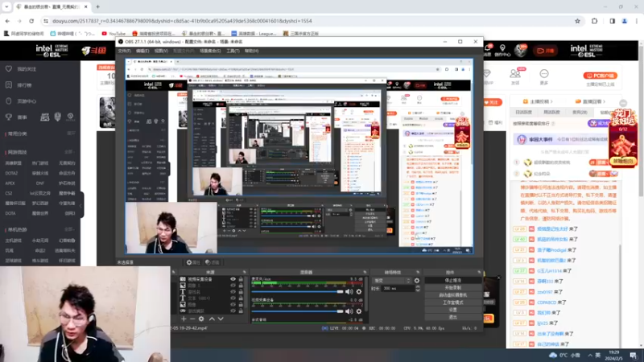Click the PC客户端 download button
The height and width of the screenshot is (362, 644).
click(x=600, y=76)
